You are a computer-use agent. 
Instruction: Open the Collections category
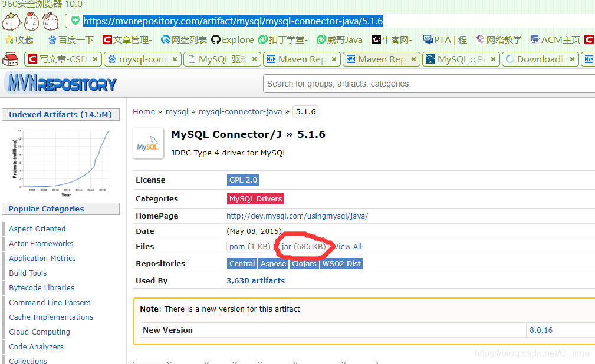[28, 360]
